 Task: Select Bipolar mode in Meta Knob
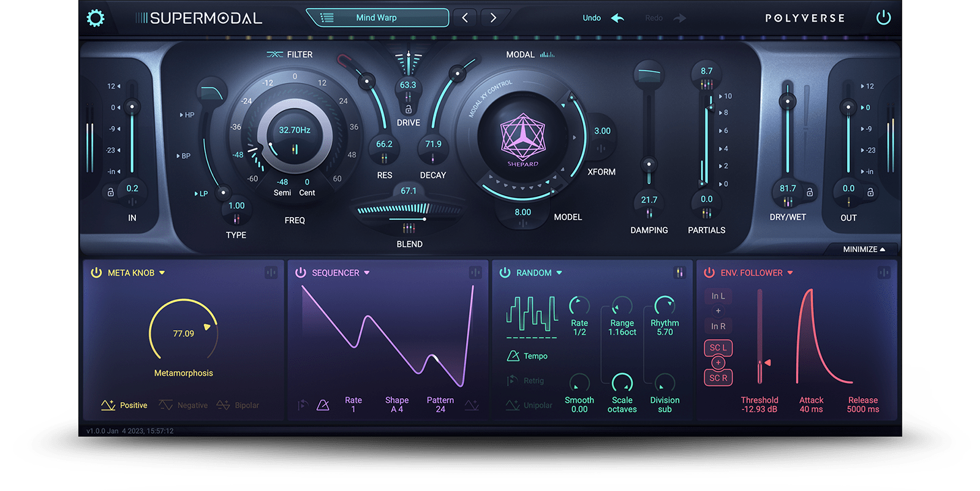[238, 405]
